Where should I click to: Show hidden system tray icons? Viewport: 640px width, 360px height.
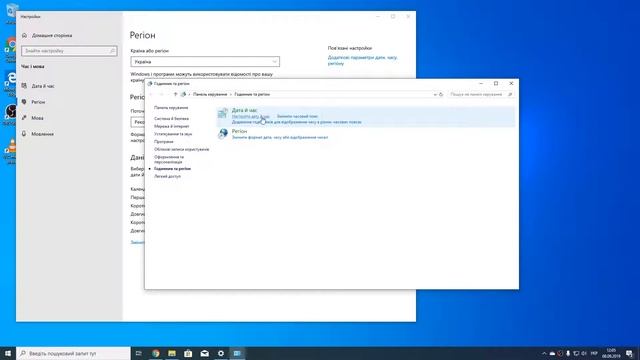544,353
